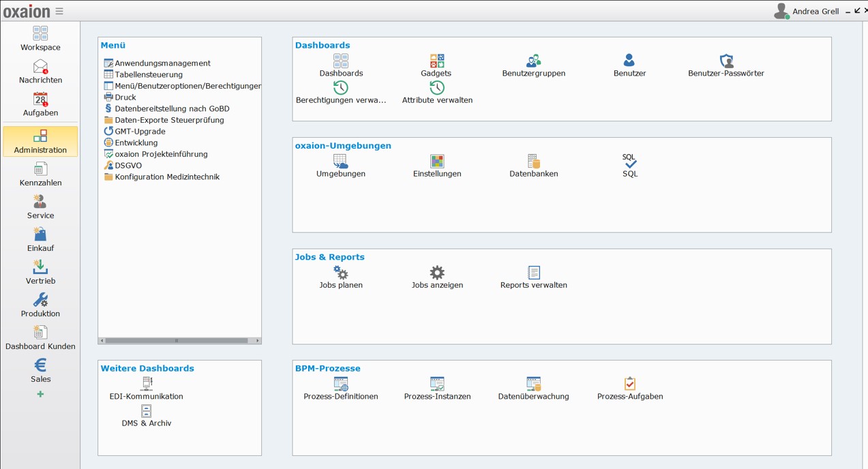Viewport: 868px width, 469px height.
Task: Open the Benutzergruppen icon
Action: pyautogui.click(x=533, y=61)
